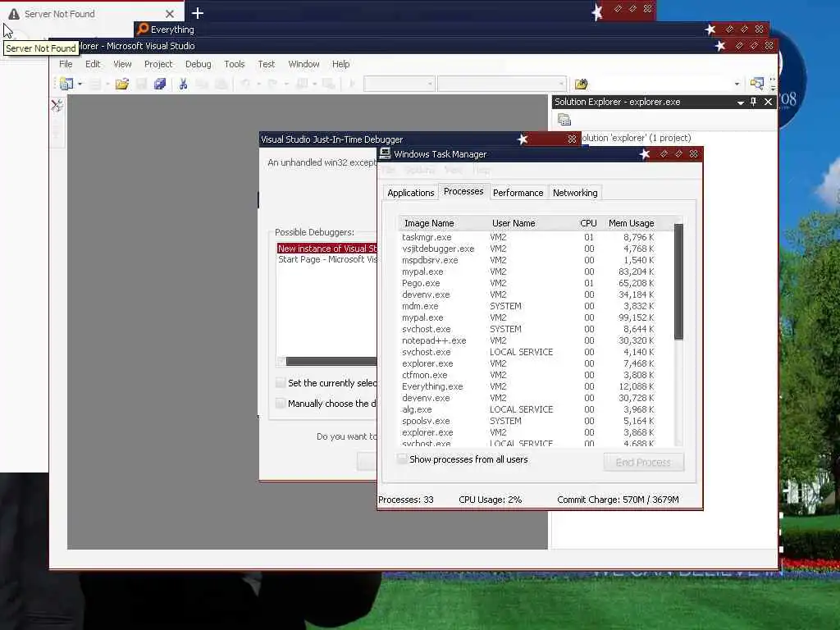Click the star button on Task Manager title bar
Image resolution: width=840 pixels, height=630 pixels.
pos(645,154)
